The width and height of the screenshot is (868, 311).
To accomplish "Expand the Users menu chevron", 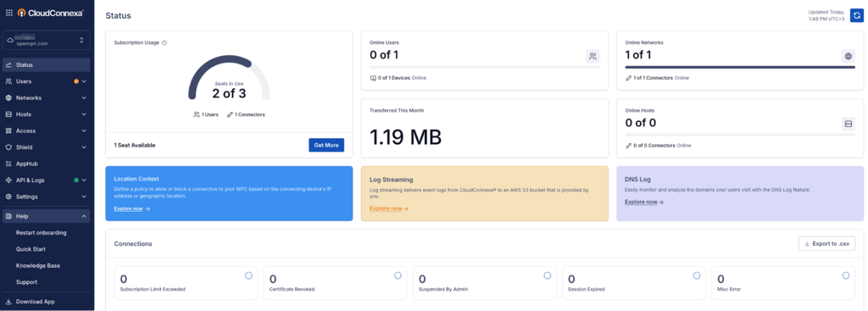I will pos(84,81).
